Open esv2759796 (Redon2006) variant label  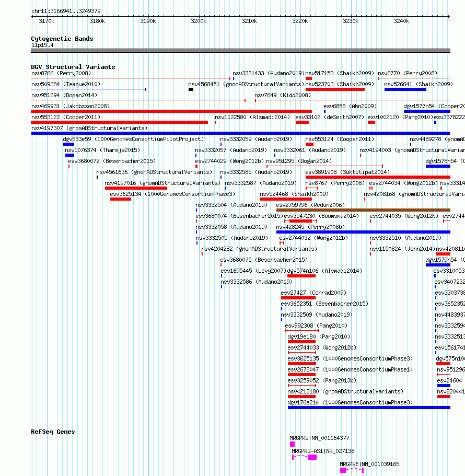(310, 205)
